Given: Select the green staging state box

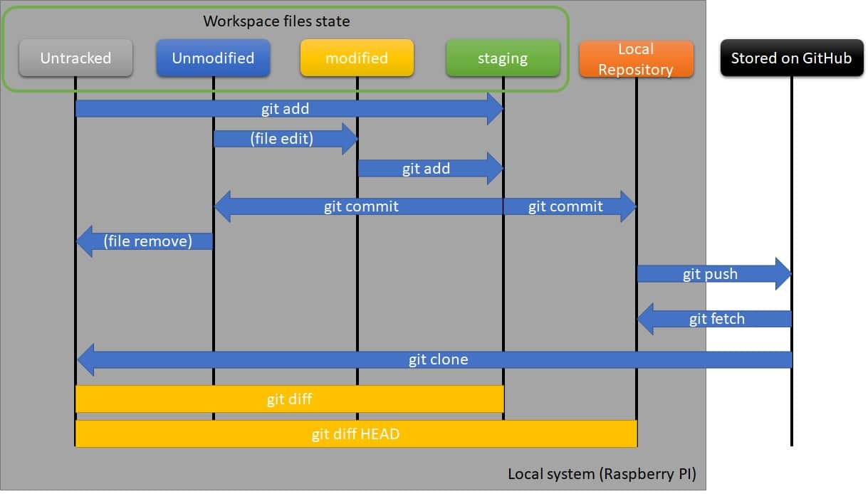Looking at the screenshot, I should coord(503,58).
